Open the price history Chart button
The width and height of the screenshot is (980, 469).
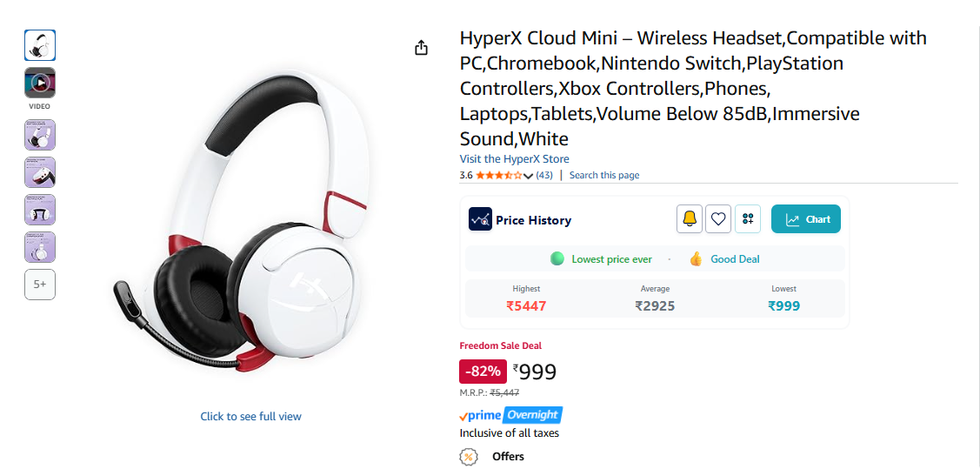805,219
